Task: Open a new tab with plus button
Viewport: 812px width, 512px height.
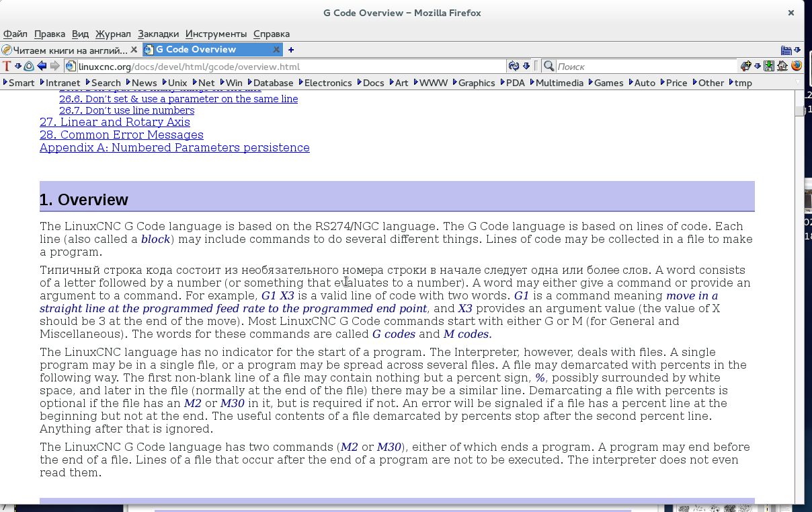Action: tap(291, 50)
